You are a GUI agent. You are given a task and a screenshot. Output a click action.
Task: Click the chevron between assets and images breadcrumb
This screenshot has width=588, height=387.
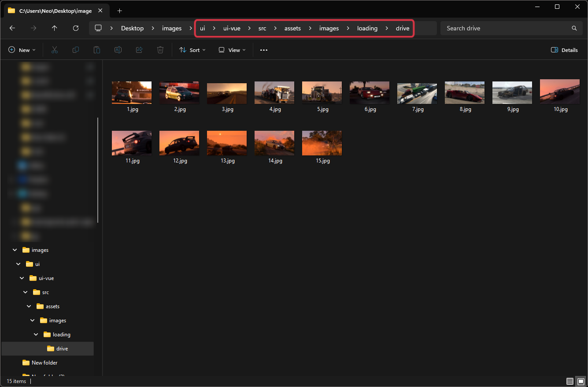tap(310, 28)
